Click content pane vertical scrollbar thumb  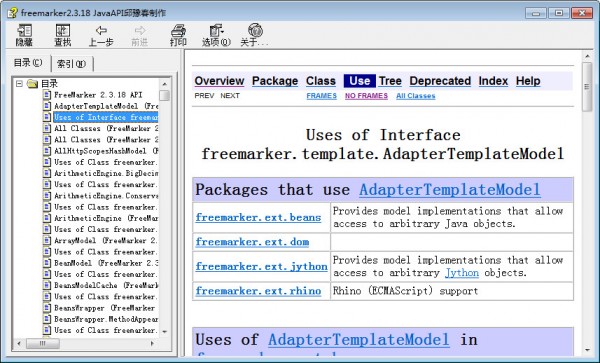(587, 86)
